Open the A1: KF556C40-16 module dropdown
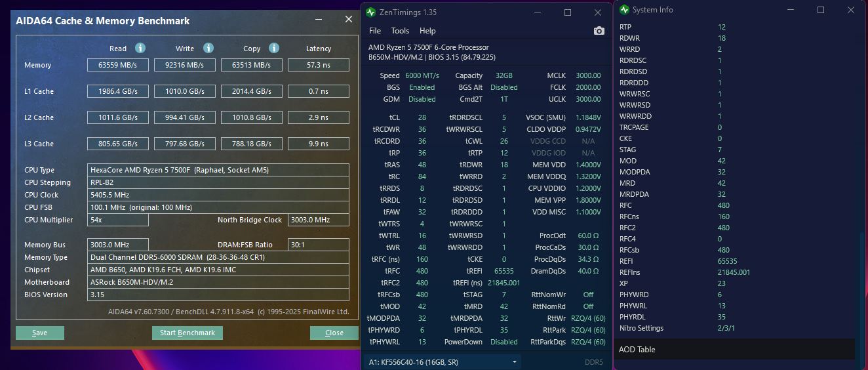This screenshot has height=370, width=868. coord(443,361)
